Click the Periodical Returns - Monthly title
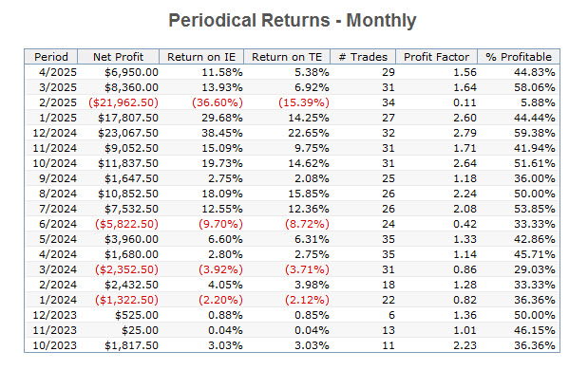 293,20
